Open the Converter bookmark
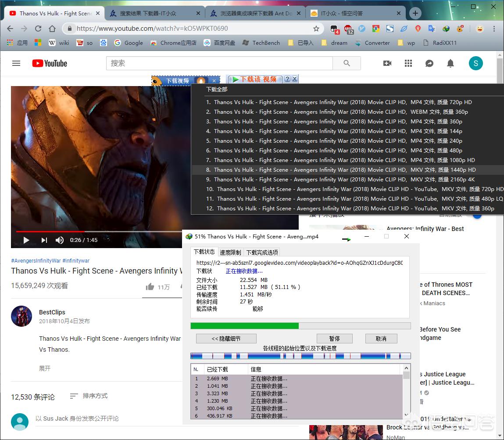This screenshot has height=440, width=504. pos(372,43)
